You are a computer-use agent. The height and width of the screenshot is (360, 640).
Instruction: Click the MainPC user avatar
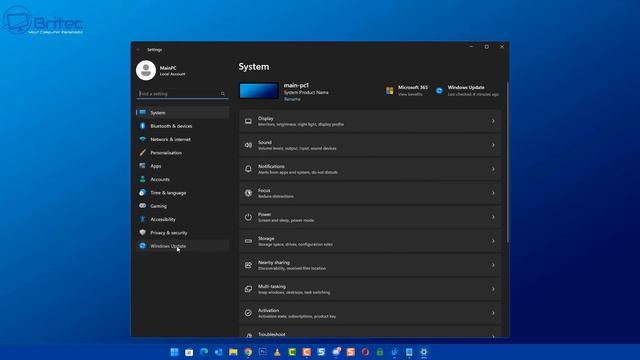coord(146,70)
